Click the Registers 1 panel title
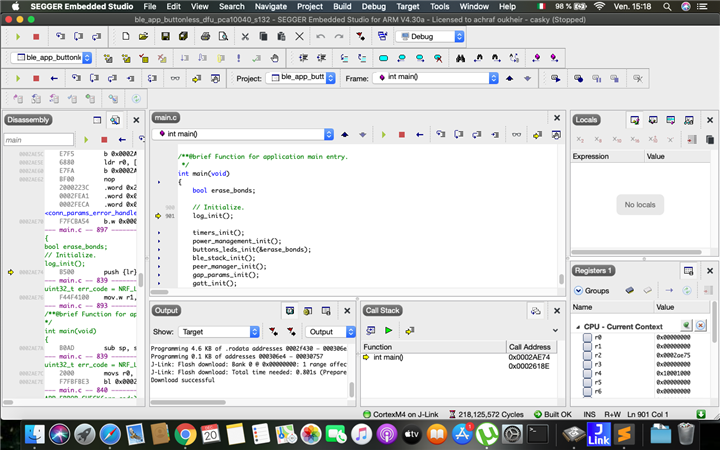Viewport: 720px width, 450px height. point(593,270)
